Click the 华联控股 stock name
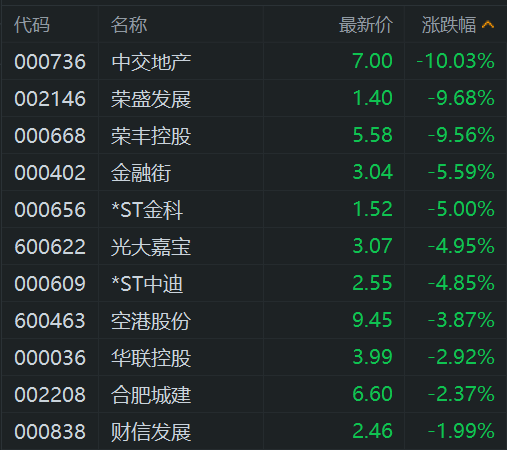The width and height of the screenshot is (507, 450). [151, 358]
